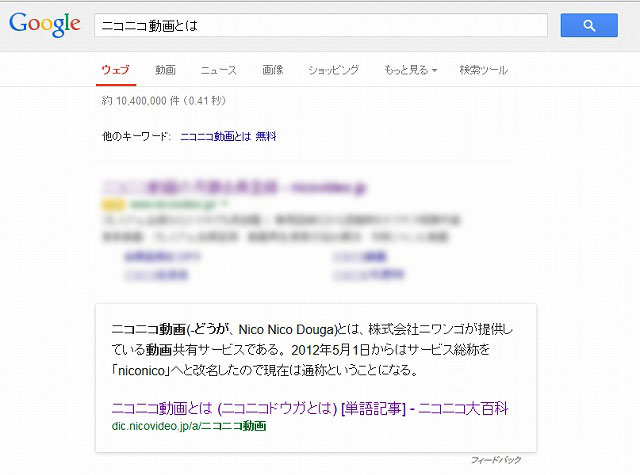Open the ショッピング tab
This screenshot has height=475, width=640.
(x=333, y=70)
